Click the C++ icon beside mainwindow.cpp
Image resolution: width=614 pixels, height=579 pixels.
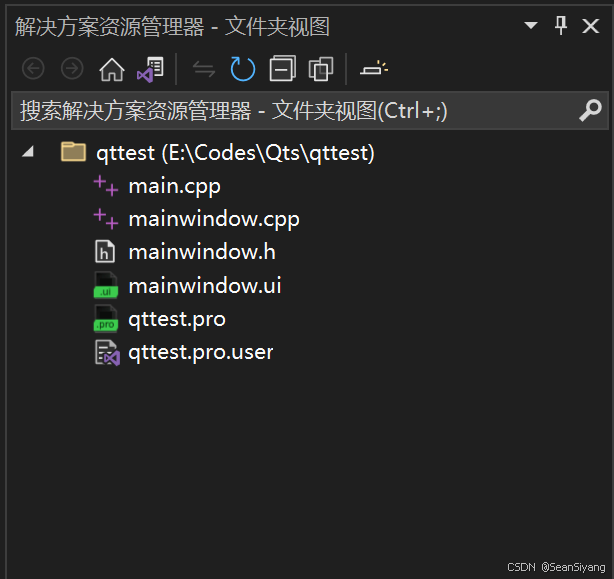coord(106,218)
